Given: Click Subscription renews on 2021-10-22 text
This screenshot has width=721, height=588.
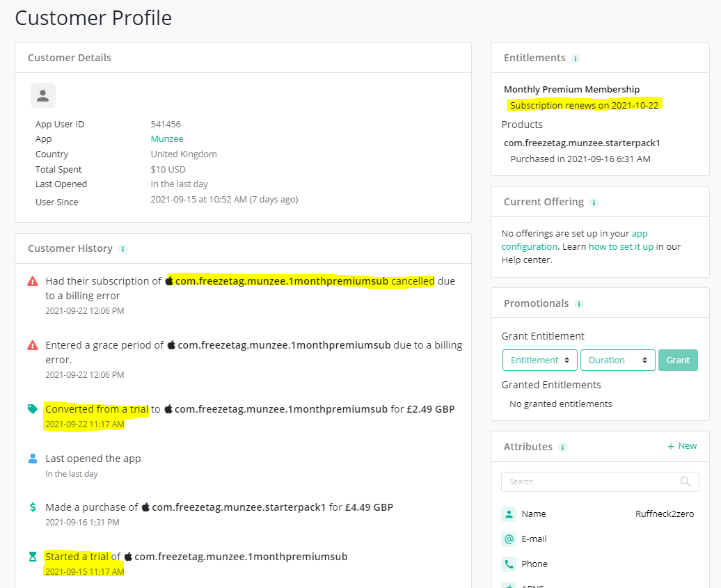Looking at the screenshot, I should (x=584, y=105).
